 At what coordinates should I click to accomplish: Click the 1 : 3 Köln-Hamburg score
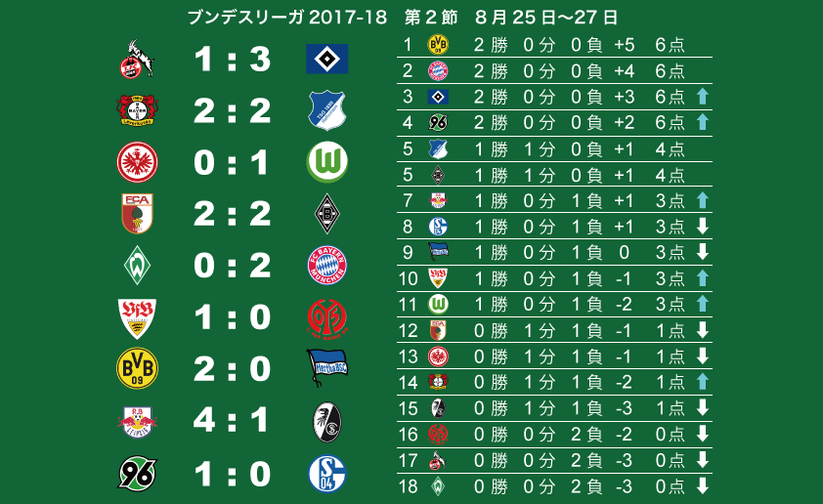click(232, 59)
